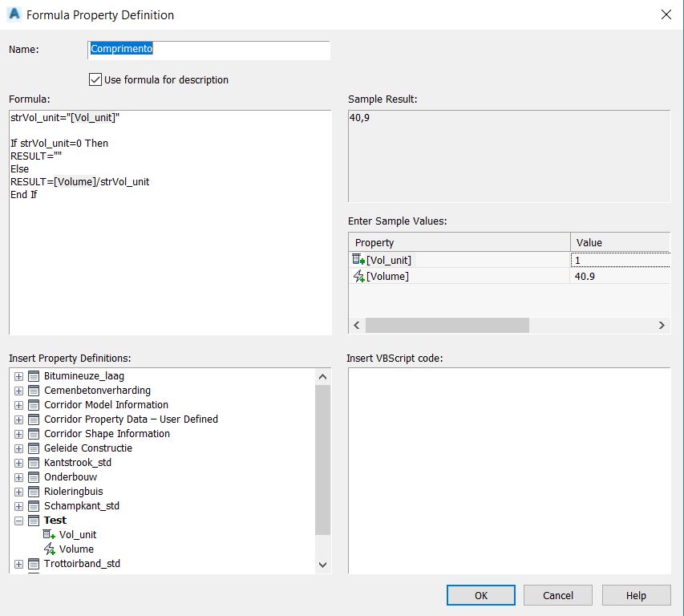Open Help for the formula dialog
This screenshot has height=616, width=684.
[x=636, y=595]
